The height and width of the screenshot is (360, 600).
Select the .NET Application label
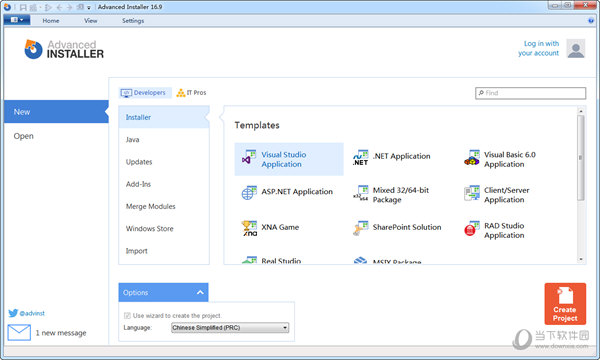point(401,156)
